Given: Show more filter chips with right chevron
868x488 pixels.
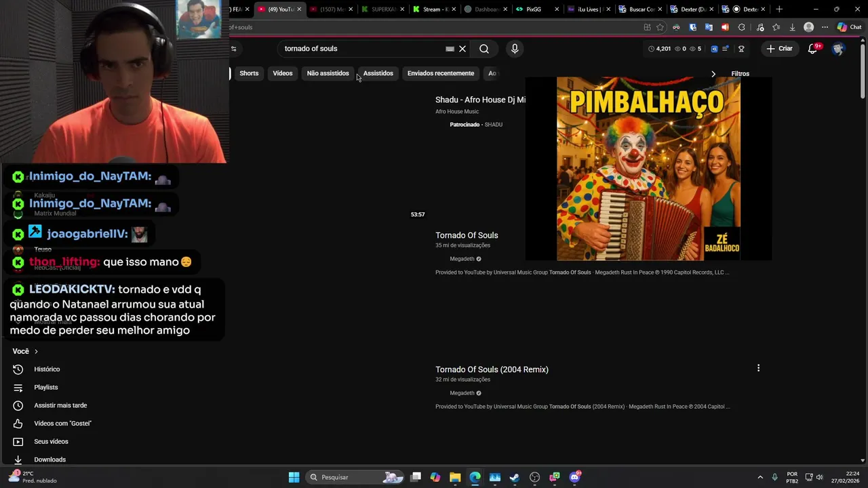Looking at the screenshot, I should coord(713,73).
